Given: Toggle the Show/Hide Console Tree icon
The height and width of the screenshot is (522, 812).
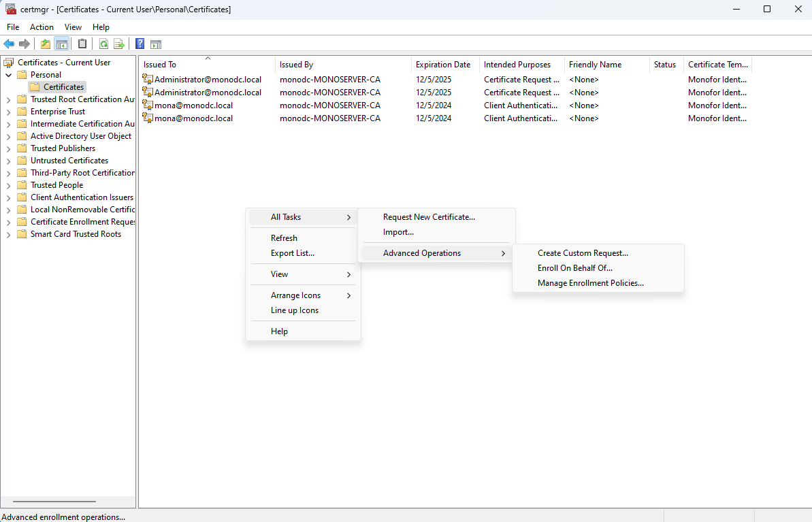Looking at the screenshot, I should (62, 44).
